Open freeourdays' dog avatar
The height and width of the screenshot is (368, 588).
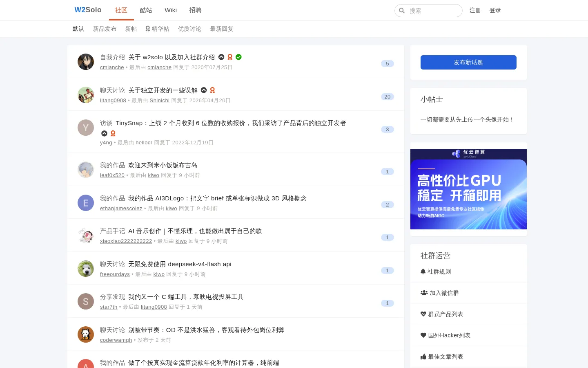(x=86, y=269)
